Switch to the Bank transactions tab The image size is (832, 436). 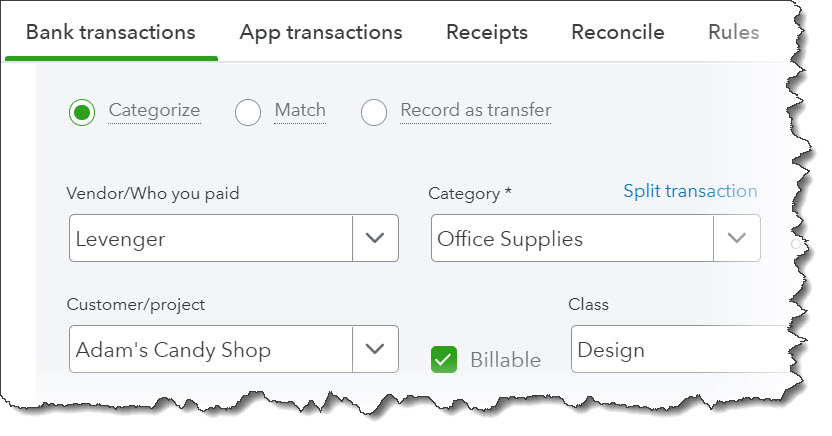110,32
